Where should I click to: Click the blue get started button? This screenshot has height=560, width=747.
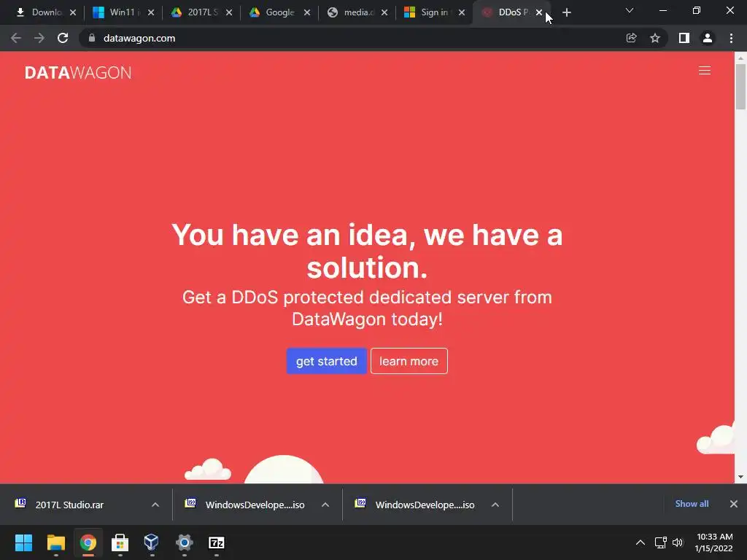pyautogui.click(x=326, y=361)
